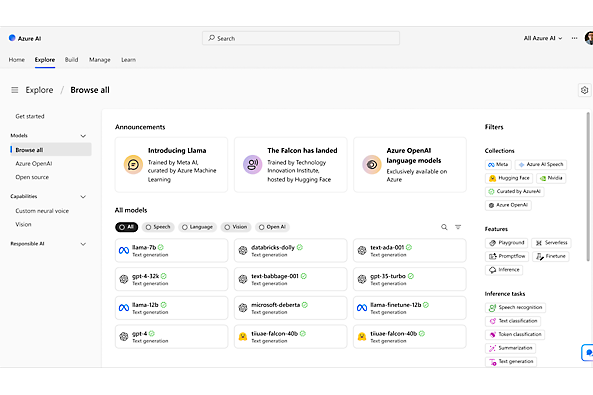Image resolution: width=593 pixels, height=395 pixels.
Task: Toggle the Playground feature filter
Action: coord(506,243)
